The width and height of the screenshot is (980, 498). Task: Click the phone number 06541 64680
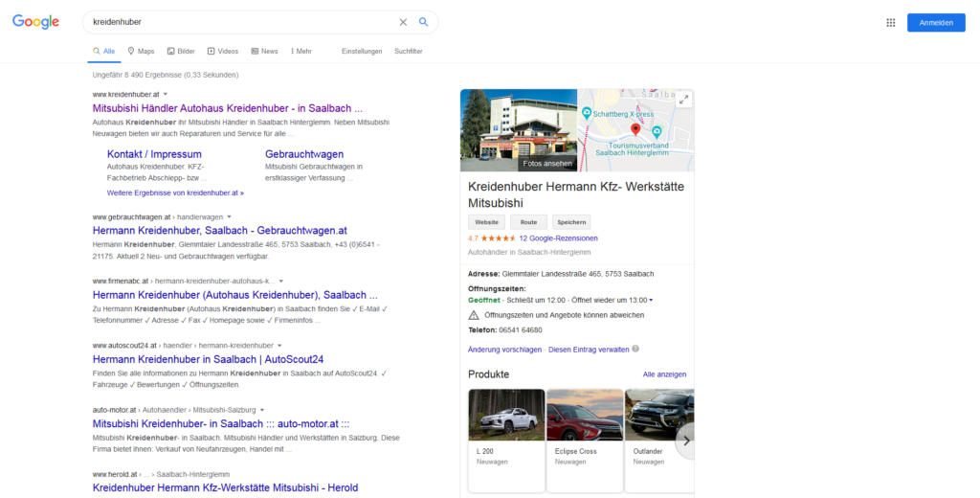[520, 330]
